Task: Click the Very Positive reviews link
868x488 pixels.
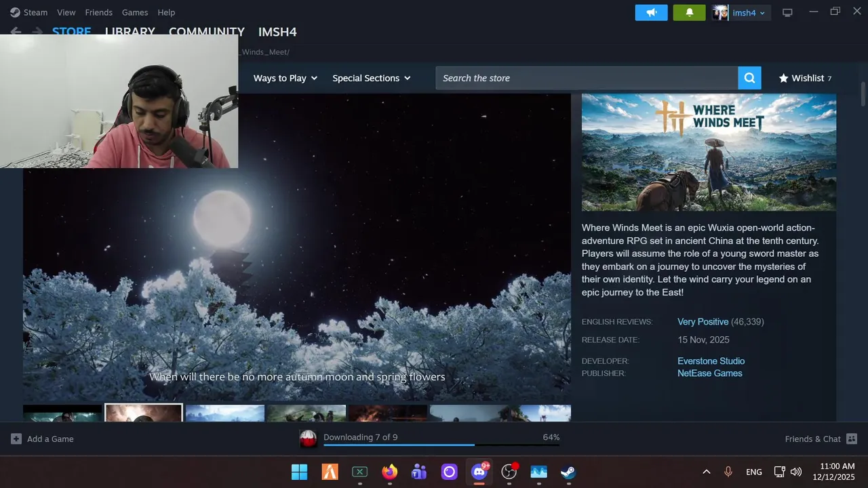Action: (703, 322)
